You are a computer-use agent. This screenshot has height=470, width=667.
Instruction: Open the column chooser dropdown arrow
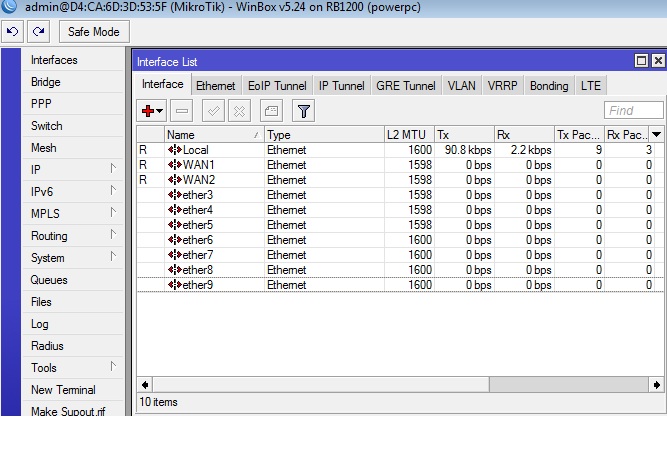point(656,135)
